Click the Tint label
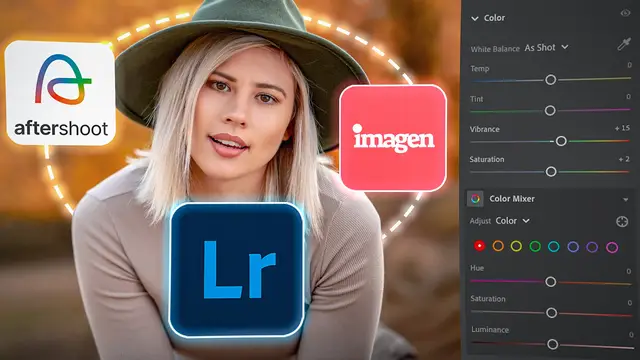 pyautogui.click(x=476, y=99)
